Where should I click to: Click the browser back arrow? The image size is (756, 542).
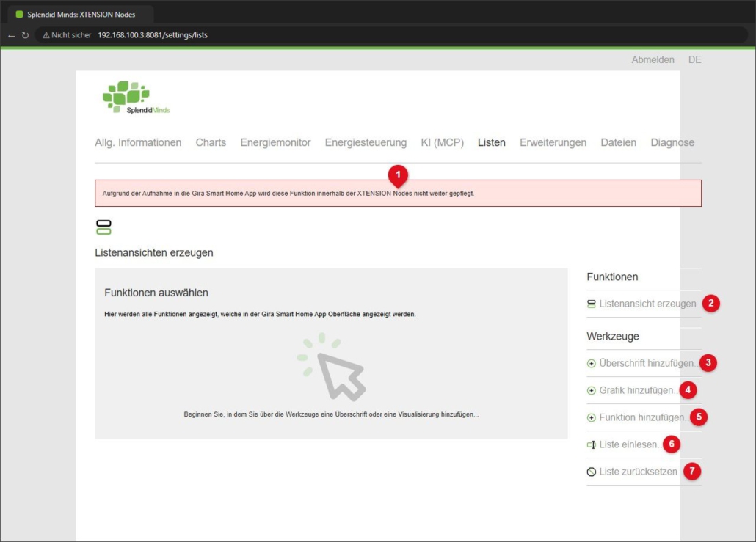pyautogui.click(x=12, y=35)
